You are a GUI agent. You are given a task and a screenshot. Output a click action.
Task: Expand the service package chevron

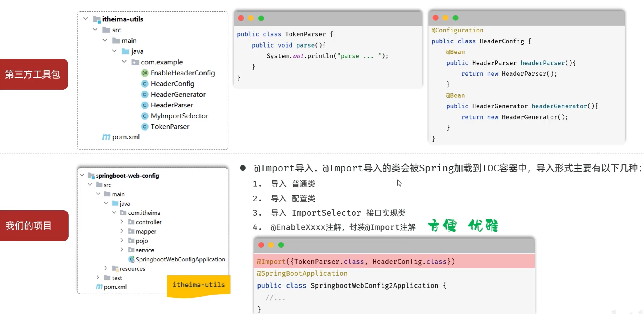click(122, 250)
